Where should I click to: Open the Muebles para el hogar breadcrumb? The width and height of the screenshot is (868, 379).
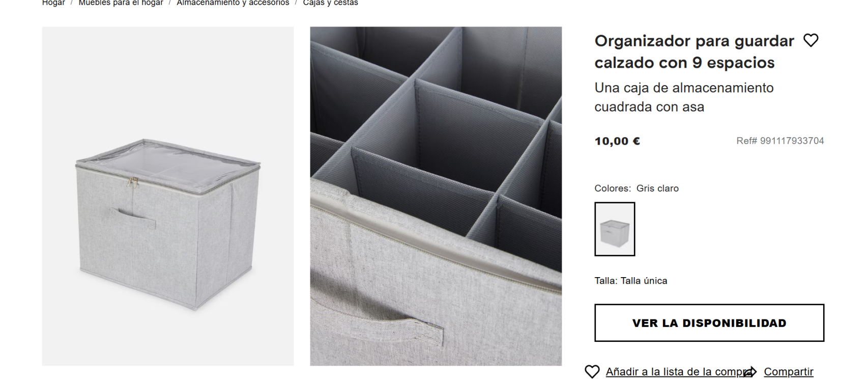(x=120, y=3)
